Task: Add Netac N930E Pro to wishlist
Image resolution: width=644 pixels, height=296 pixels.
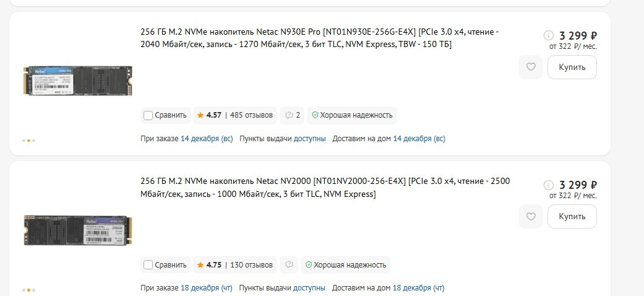Action: pos(530,67)
